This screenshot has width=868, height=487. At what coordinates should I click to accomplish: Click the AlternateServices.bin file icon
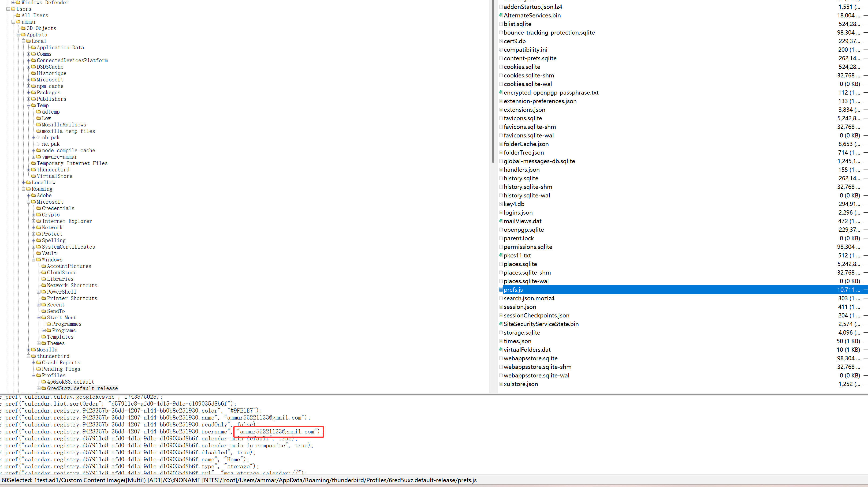tap(501, 15)
